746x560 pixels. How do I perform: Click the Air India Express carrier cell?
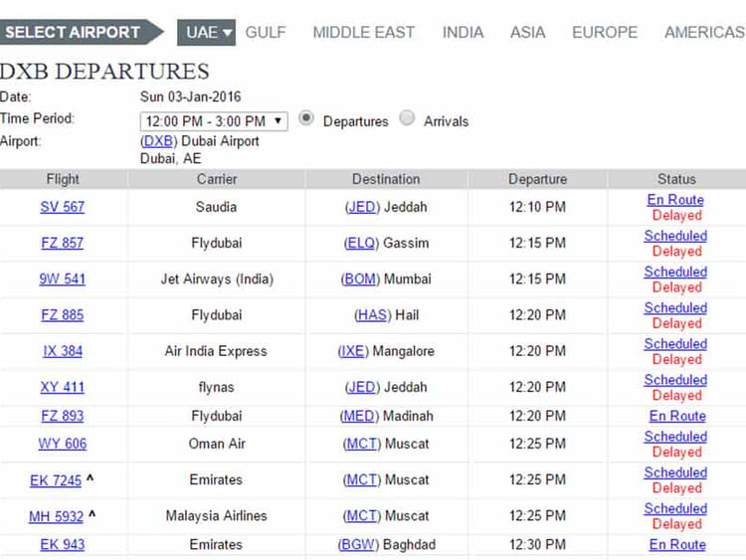[x=216, y=351]
